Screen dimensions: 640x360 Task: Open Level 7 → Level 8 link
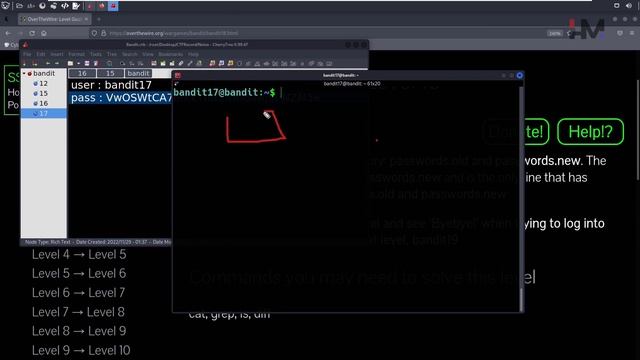click(x=78, y=312)
